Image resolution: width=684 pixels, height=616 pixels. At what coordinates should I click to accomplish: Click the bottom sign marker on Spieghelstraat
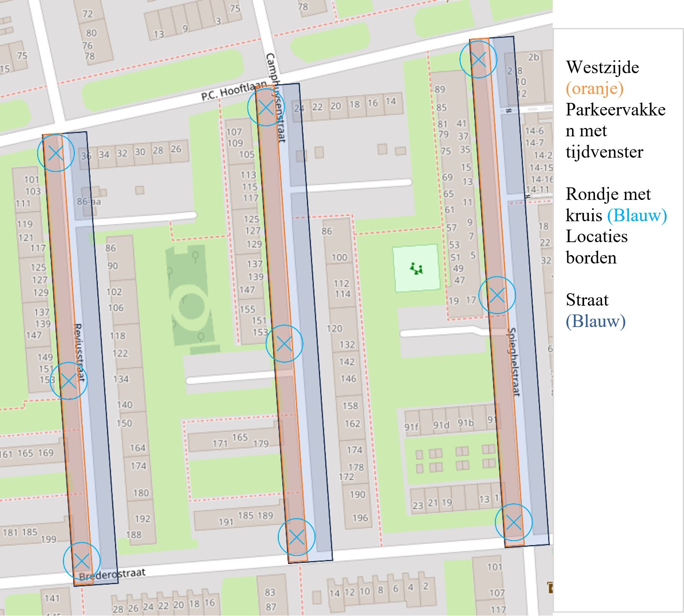tap(514, 522)
